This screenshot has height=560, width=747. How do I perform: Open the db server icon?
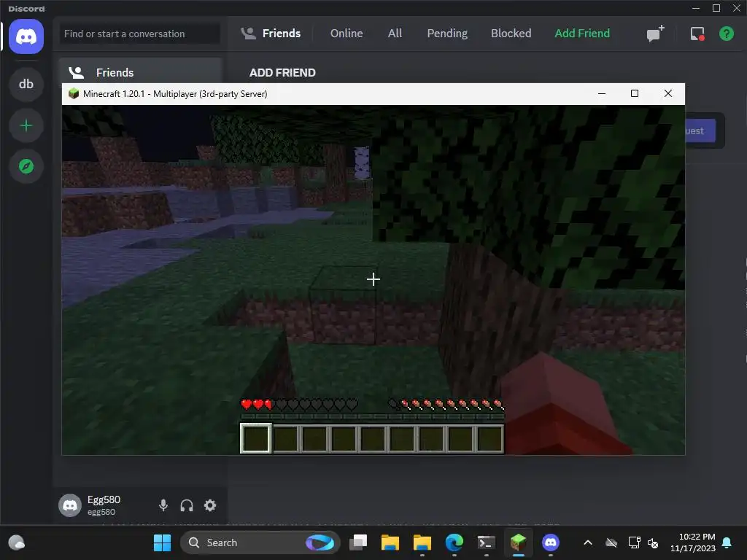pyautogui.click(x=26, y=84)
